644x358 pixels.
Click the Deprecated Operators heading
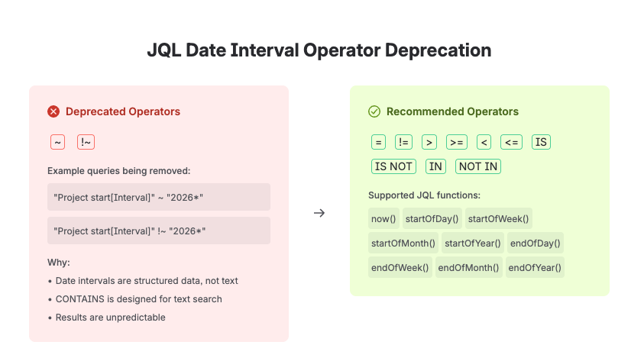[123, 111]
